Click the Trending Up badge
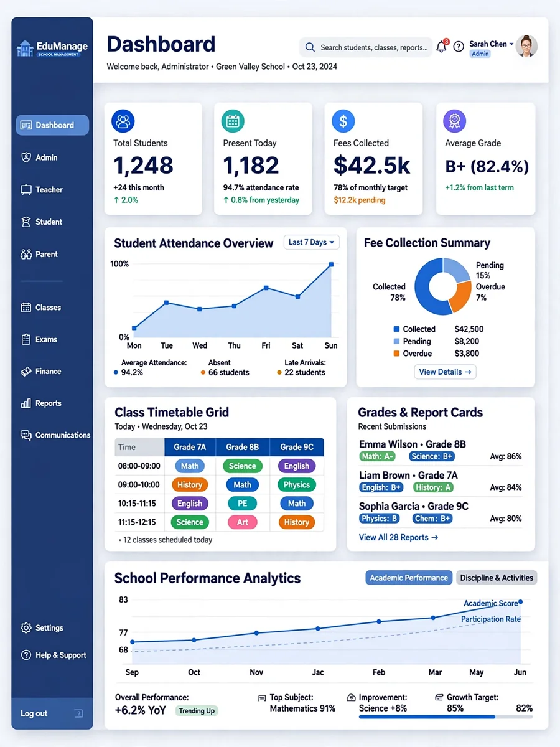 click(197, 711)
